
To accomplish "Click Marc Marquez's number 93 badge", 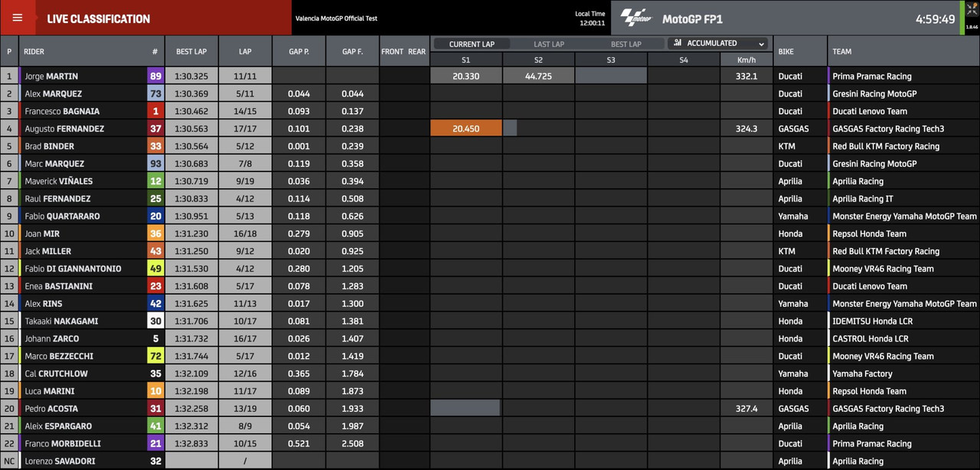I will (x=155, y=163).
